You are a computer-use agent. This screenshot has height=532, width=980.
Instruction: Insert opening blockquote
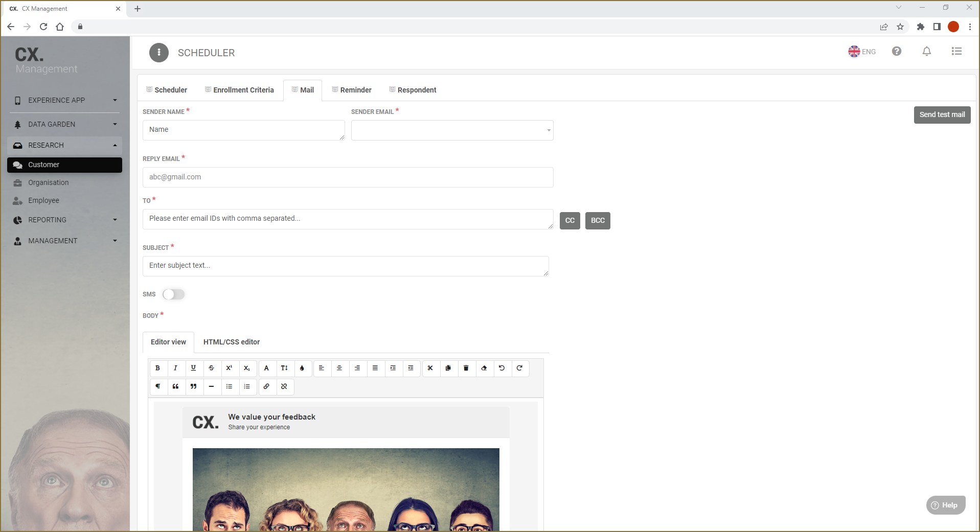(x=175, y=386)
